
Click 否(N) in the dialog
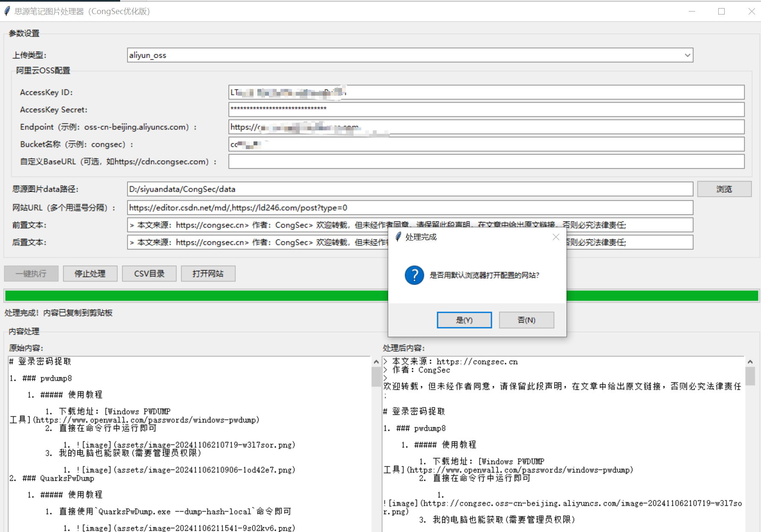(526, 320)
